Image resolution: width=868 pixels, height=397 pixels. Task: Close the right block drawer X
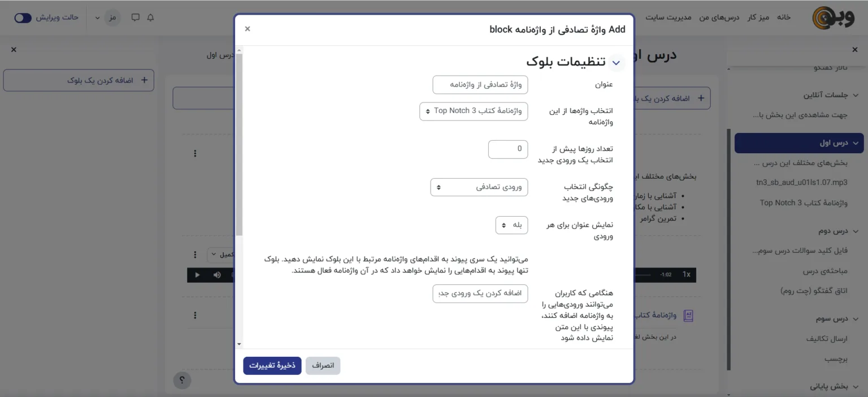pyautogui.click(x=14, y=50)
